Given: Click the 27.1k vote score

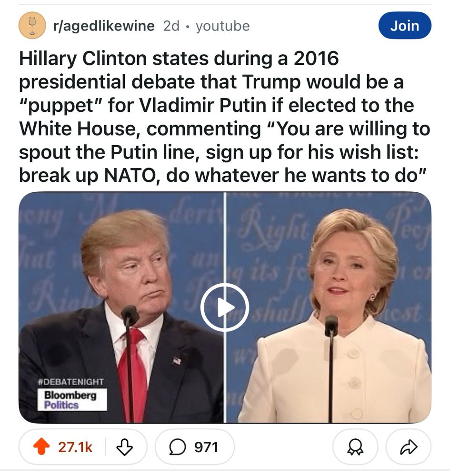Looking at the screenshot, I should [x=75, y=447].
